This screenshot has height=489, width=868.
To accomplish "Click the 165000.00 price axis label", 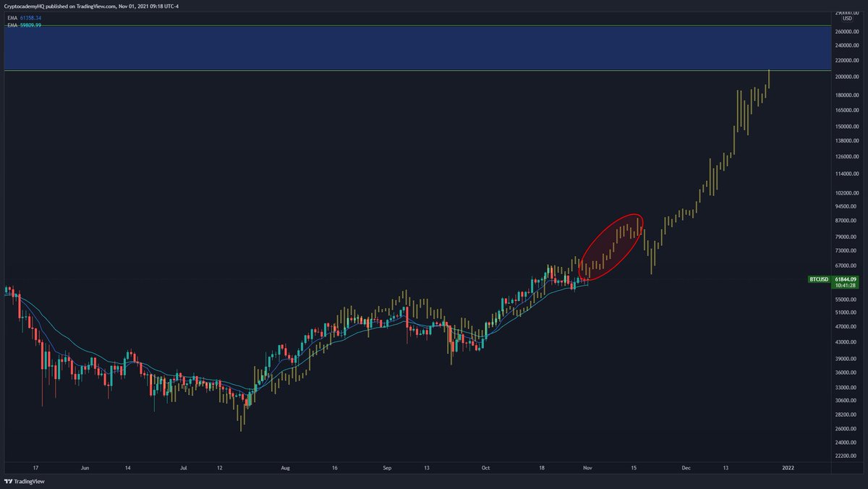I will 846,110.
